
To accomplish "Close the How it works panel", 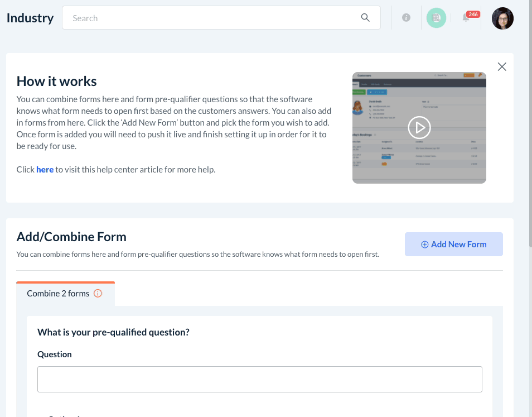I will 502,67.
